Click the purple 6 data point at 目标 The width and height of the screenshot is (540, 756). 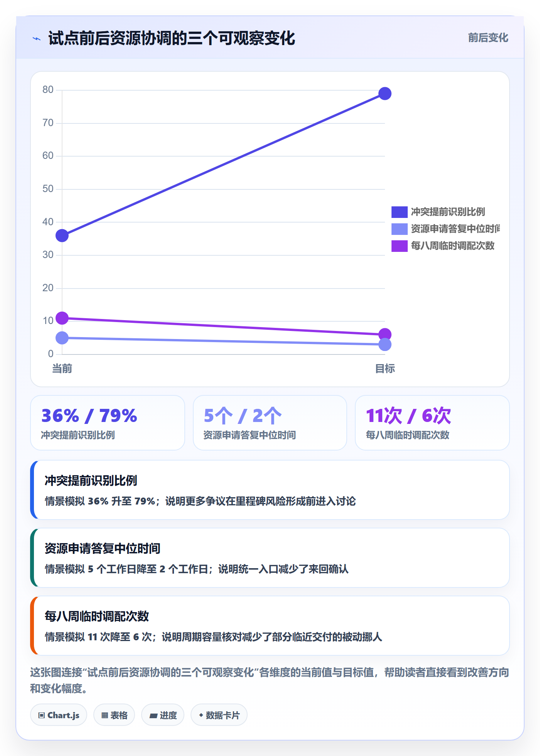[x=385, y=334]
